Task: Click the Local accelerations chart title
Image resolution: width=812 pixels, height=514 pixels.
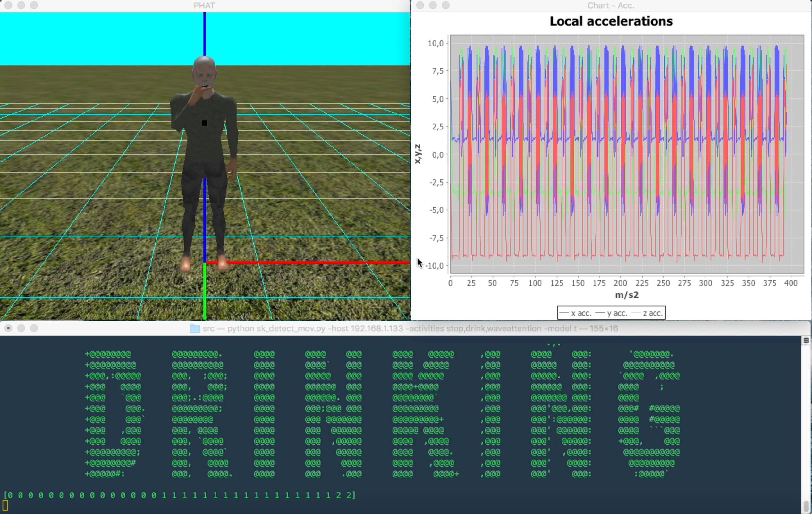Action: (611, 21)
